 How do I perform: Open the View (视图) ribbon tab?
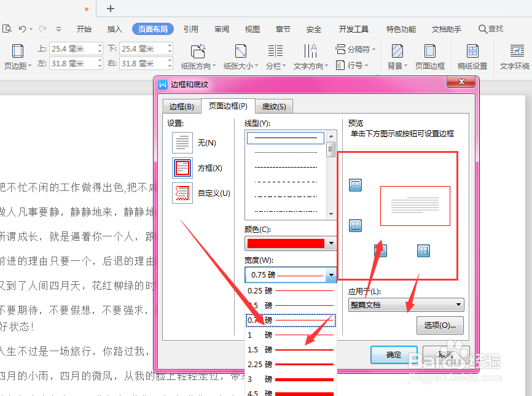tap(252, 29)
